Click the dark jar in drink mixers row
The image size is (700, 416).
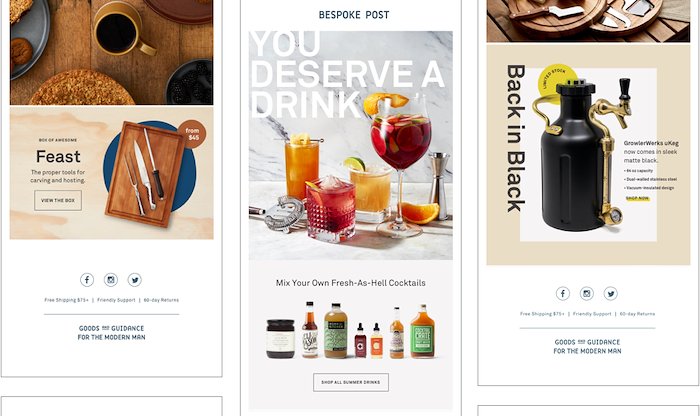[280, 339]
